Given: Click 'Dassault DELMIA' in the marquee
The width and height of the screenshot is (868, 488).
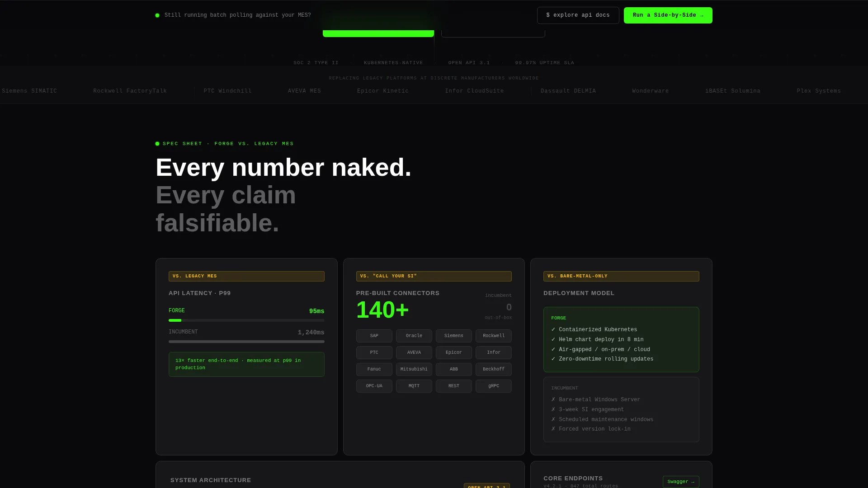Looking at the screenshot, I should 568,91.
